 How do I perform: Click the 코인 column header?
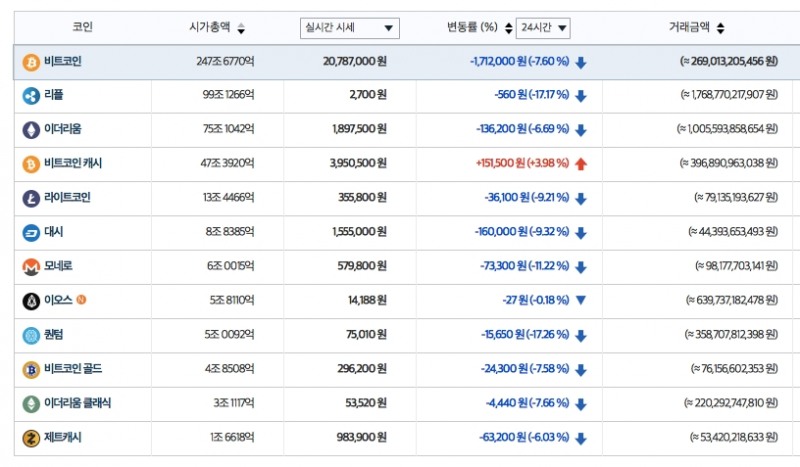point(82,27)
